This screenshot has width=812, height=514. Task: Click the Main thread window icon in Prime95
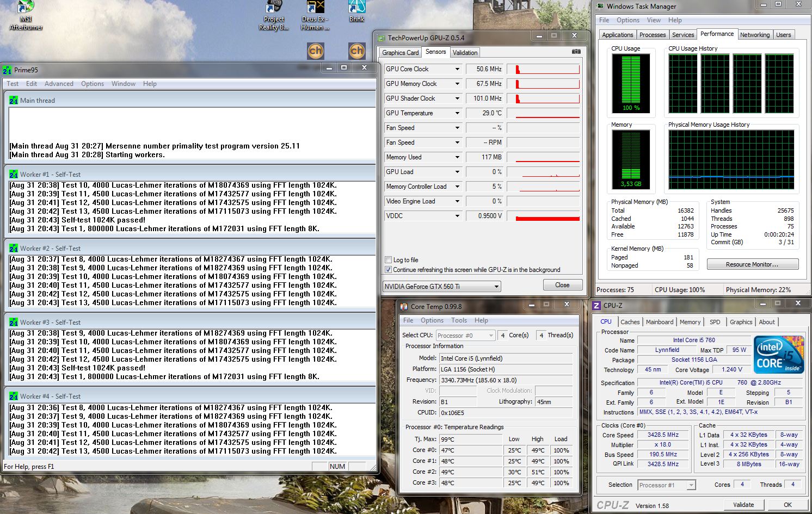pos(13,100)
